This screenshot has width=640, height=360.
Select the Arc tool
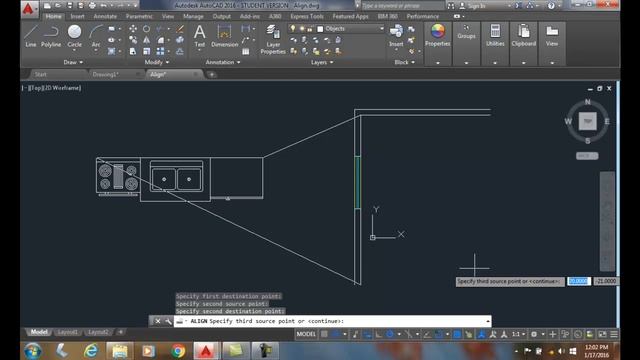[96, 36]
